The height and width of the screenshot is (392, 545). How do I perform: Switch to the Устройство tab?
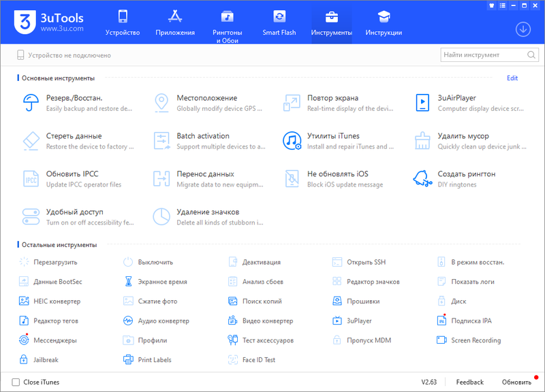[123, 22]
